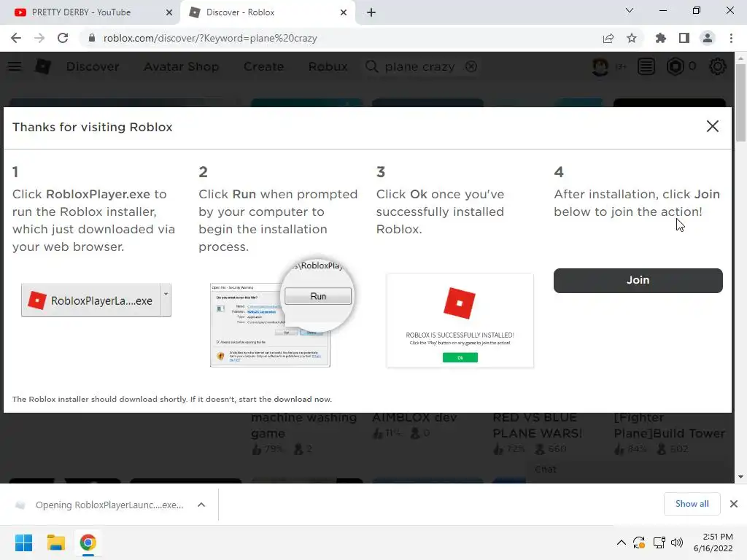Close the downloads bar

pyautogui.click(x=734, y=504)
